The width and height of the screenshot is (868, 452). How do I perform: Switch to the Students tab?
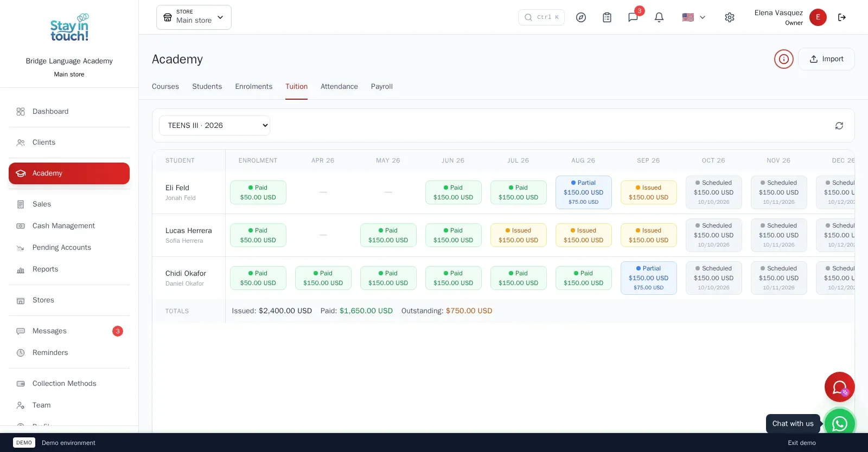(x=207, y=87)
